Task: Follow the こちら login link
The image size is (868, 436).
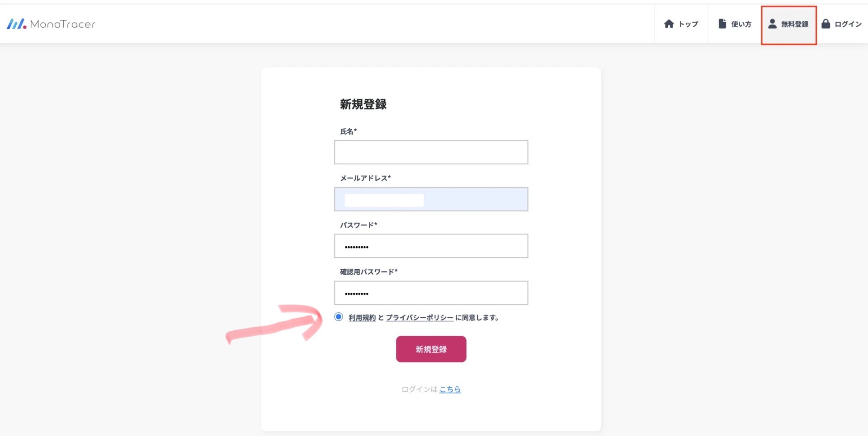Action: (x=450, y=389)
